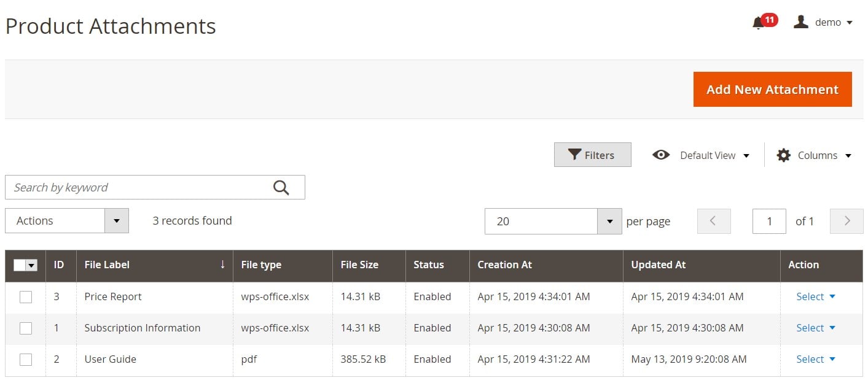
Task: Open Select action for Subscription Information
Action: [816, 328]
